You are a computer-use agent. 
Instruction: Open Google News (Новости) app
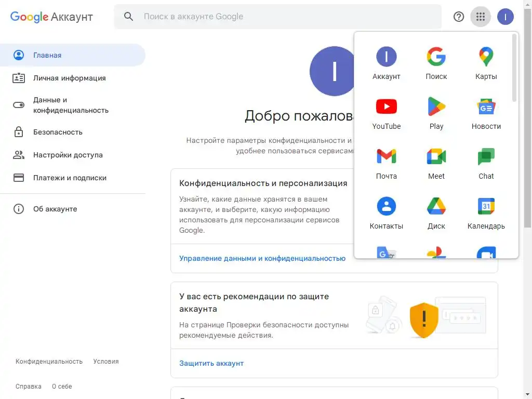click(x=486, y=113)
